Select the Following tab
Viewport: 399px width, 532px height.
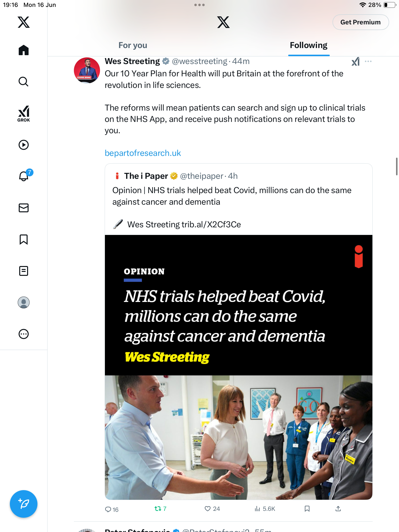[309, 45]
